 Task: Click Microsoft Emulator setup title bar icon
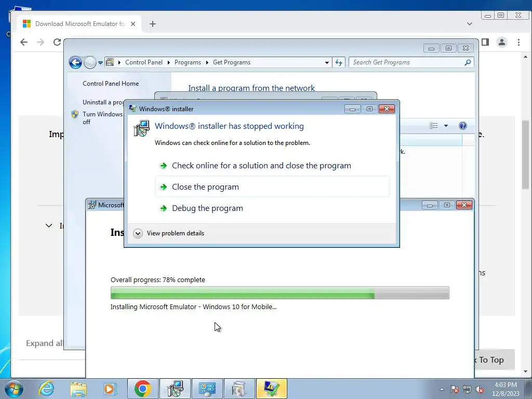tap(92, 205)
